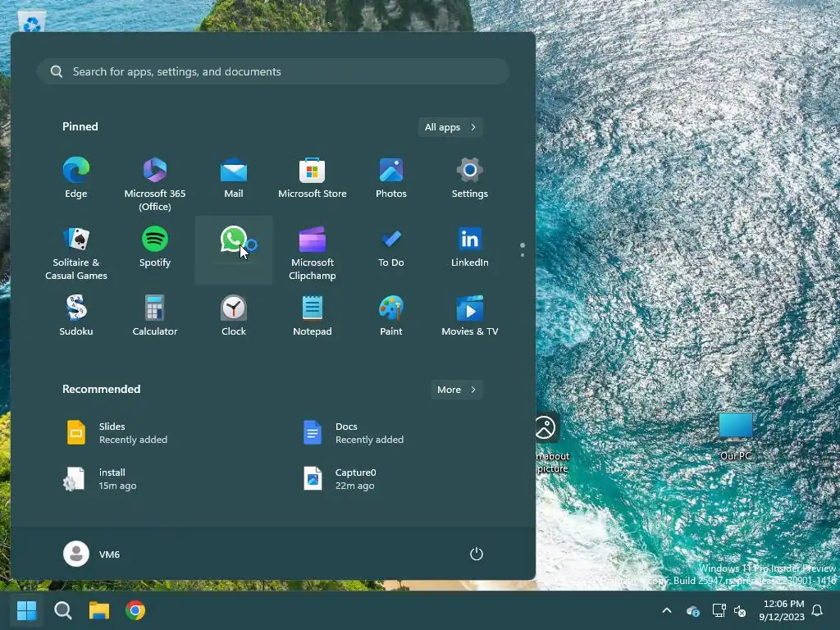Open Our PC desktop icon

pyautogui.click(x=736, y=436)
